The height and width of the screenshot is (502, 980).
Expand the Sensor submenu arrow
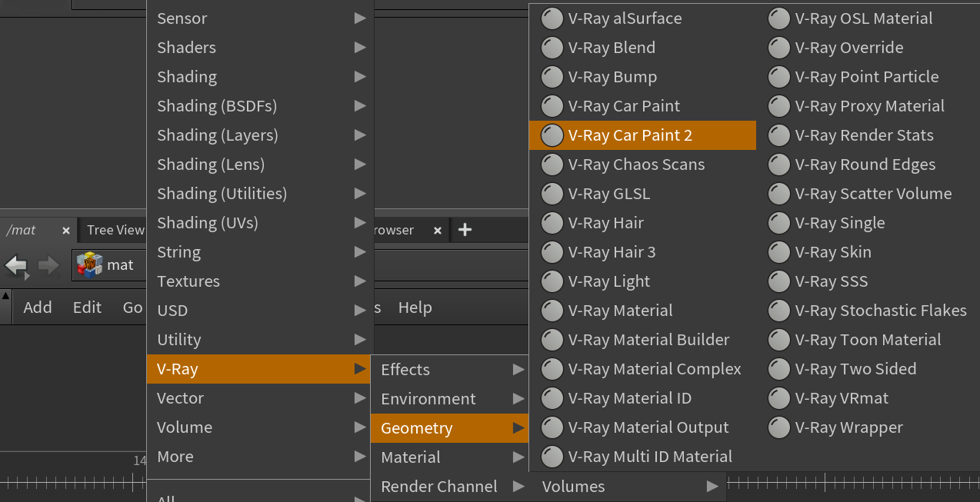tap(360, 18)
